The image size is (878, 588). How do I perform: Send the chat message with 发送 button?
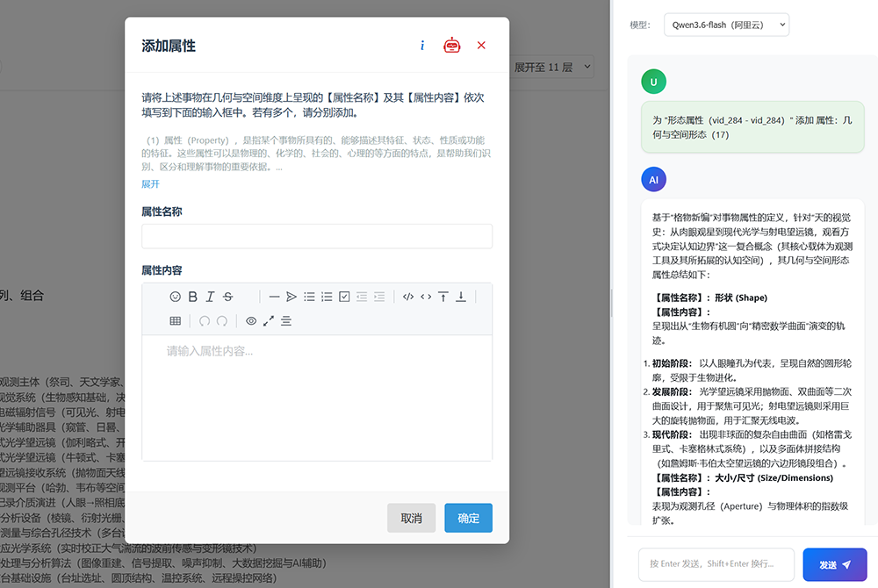pyautogui.click(x=835, y=564)
